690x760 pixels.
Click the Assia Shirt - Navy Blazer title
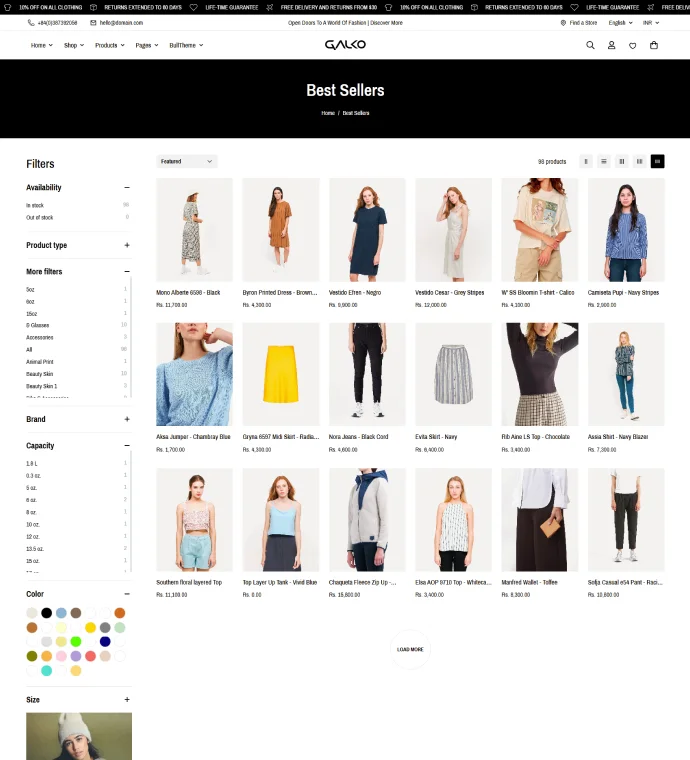click(x=618, y=437)
